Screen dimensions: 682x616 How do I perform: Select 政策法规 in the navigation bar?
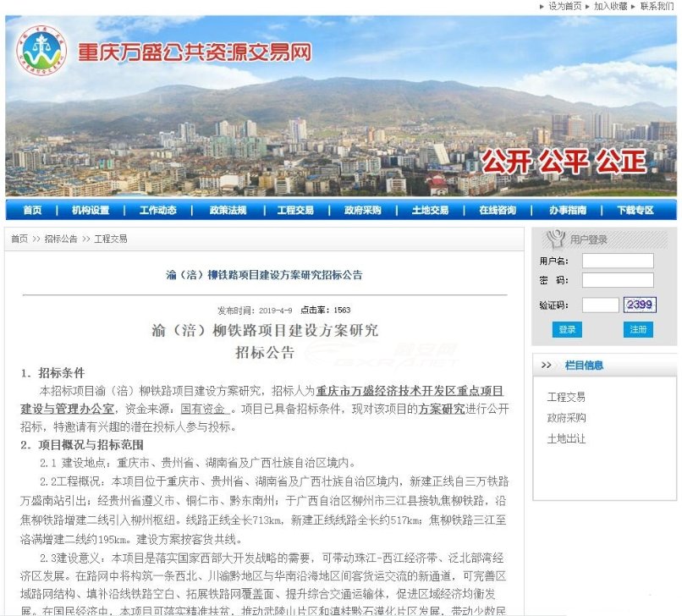pyautogui.click(x=228, y=210)
